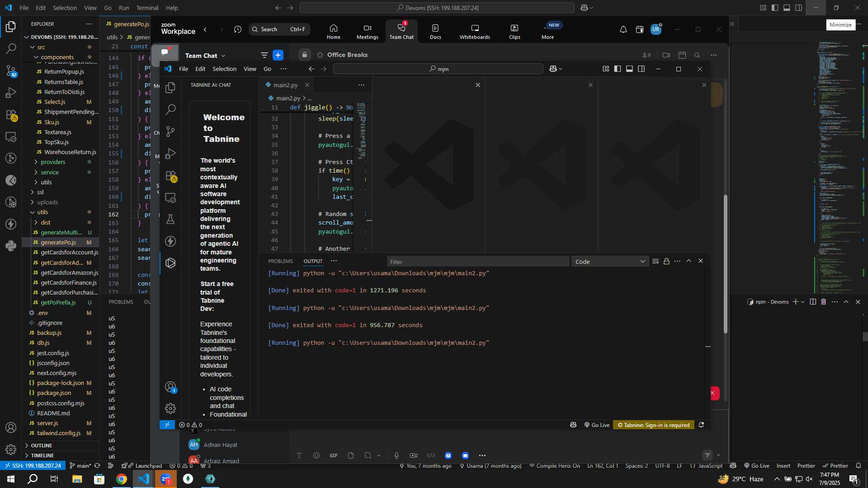The height and width of the screenshot is (488, 868).
Task: Toggle panel layout button in mjm window
Action: (629, 69)
